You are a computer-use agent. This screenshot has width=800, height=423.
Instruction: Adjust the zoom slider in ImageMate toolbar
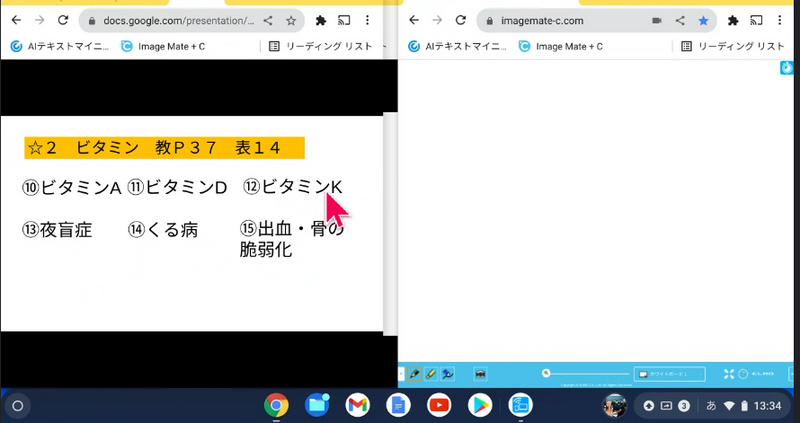pyautogui.click(x=546, y=373)
